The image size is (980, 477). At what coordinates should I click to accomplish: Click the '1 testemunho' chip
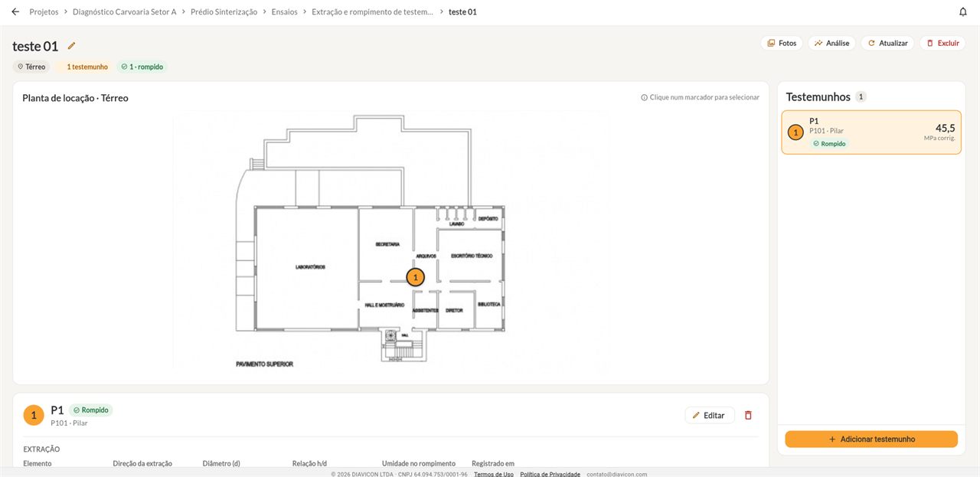point(84,67)
